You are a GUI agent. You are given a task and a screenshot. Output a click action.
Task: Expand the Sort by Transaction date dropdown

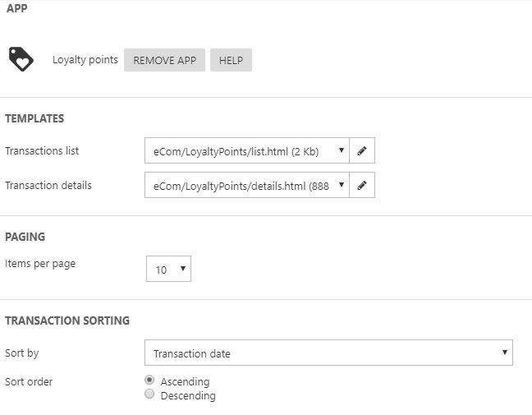coord(328,353)
